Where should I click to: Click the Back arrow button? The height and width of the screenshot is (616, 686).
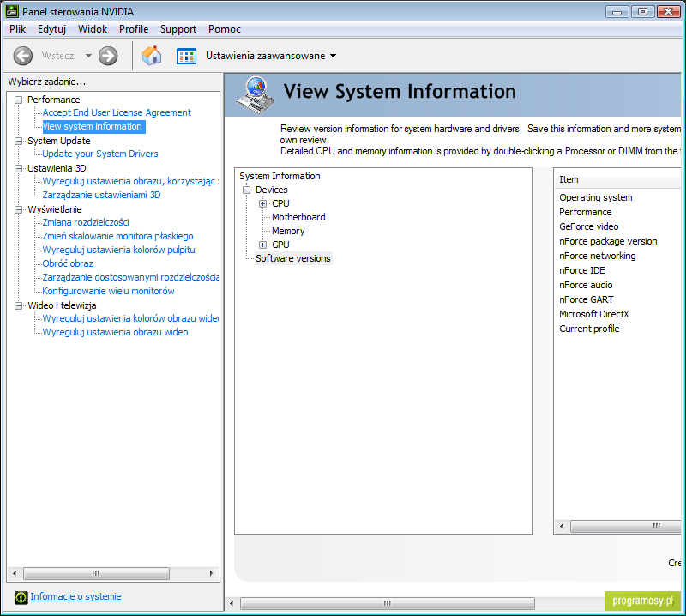(23, 56)
